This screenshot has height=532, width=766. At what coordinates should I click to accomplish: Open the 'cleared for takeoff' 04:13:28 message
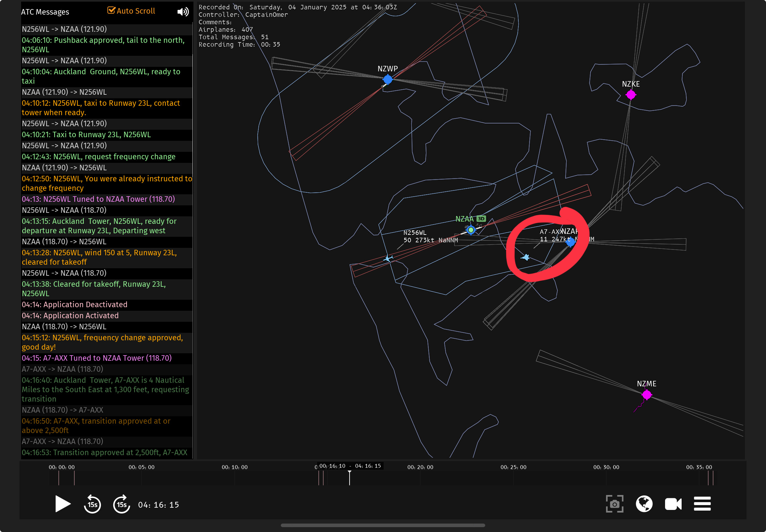coord(99,257)
